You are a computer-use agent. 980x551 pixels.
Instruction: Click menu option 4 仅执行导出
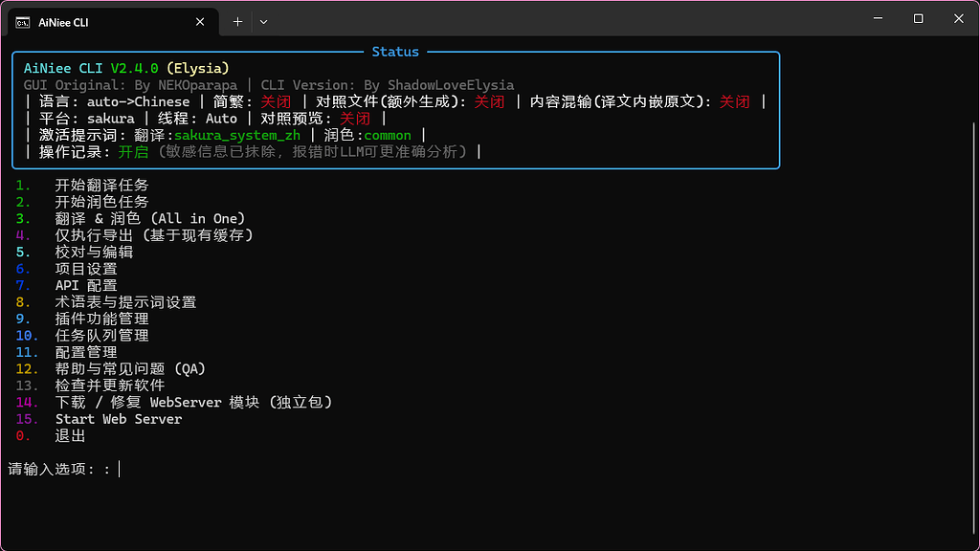tap(134, 235)
